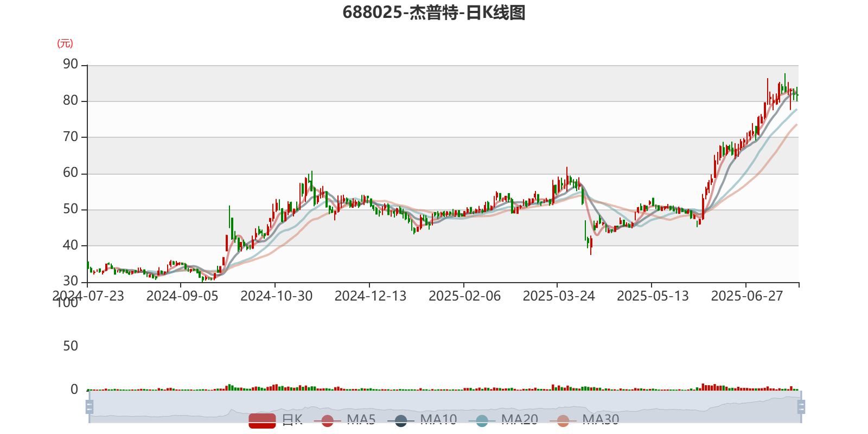Click the 2025-02-06 date axis label

pos(465,296)
